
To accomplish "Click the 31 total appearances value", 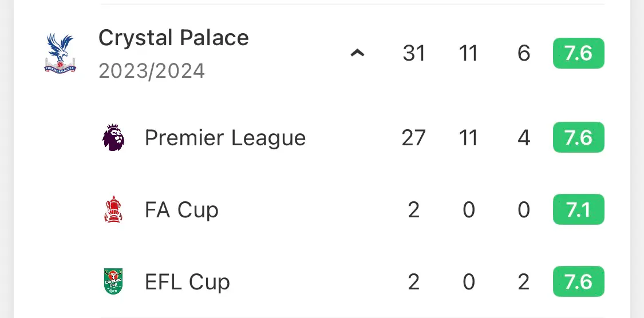I will point(413,53).
